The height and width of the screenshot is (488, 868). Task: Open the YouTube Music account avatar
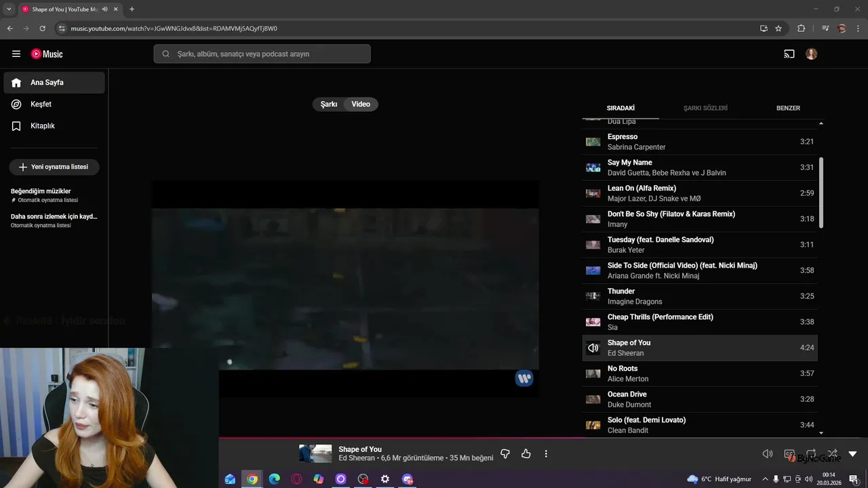(812, 54)
